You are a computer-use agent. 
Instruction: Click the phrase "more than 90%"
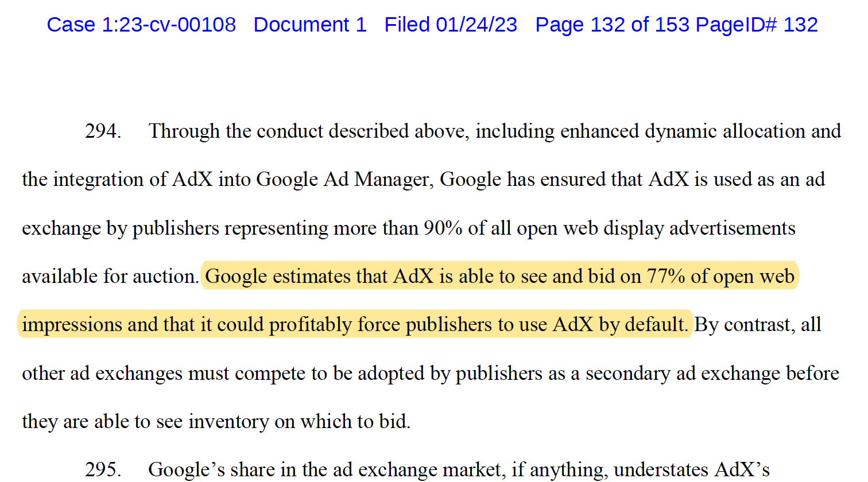coord(398,228)
